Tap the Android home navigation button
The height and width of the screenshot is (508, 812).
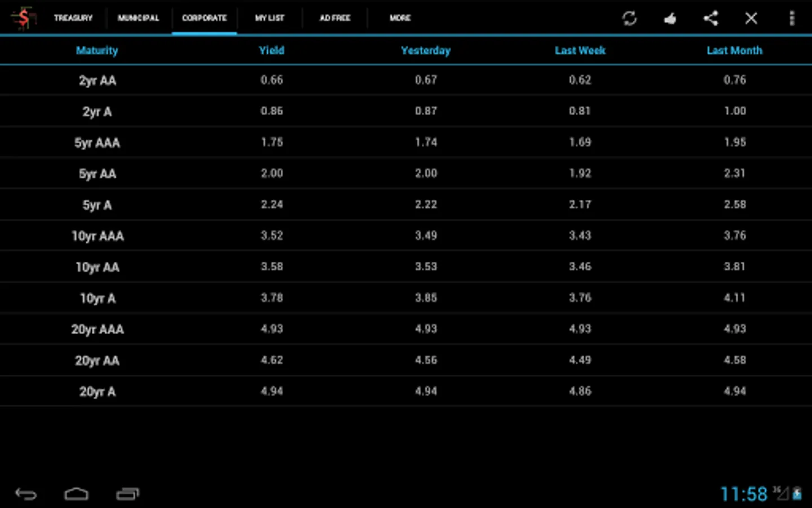click(76, 494)
